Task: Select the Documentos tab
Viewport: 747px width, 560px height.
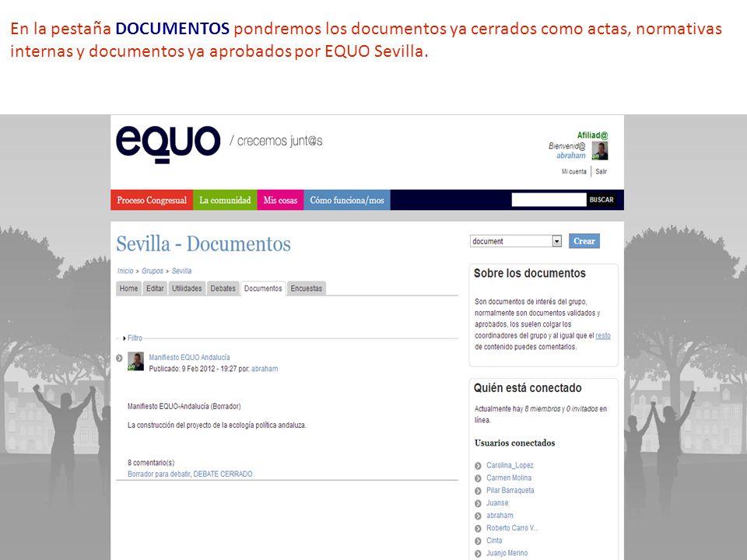Action: click(263, 289)
